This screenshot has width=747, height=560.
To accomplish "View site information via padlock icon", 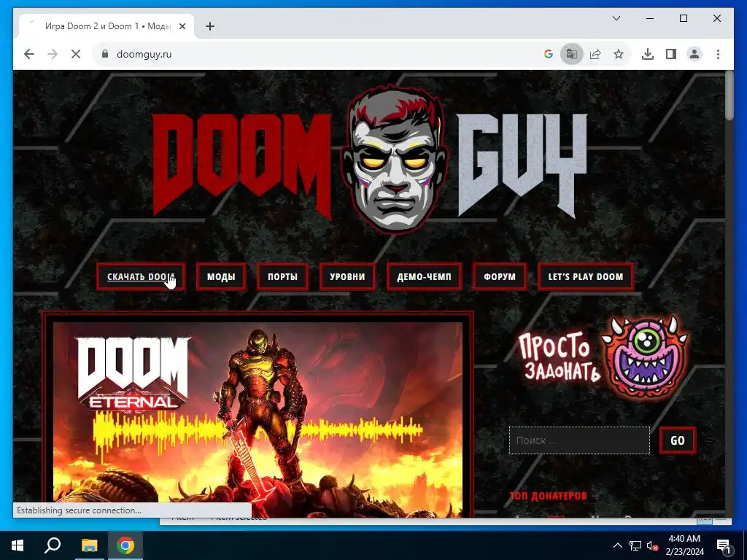I will click(x=105, y=54).
